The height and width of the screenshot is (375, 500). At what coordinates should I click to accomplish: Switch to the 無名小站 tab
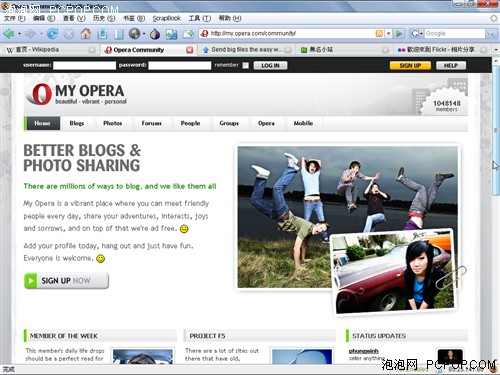point(344,50)
